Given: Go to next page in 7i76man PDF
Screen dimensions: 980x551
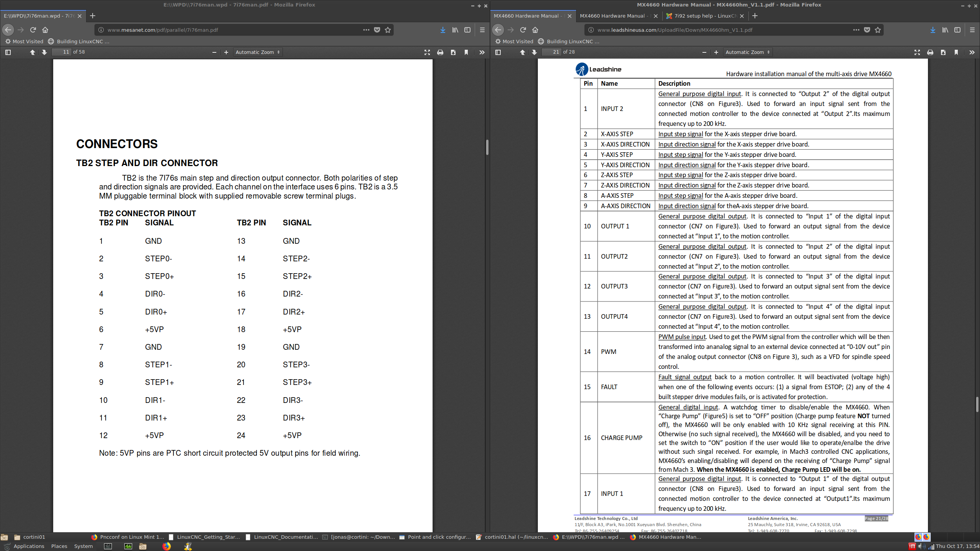Looking at the screenshot, I should point(44,52).
